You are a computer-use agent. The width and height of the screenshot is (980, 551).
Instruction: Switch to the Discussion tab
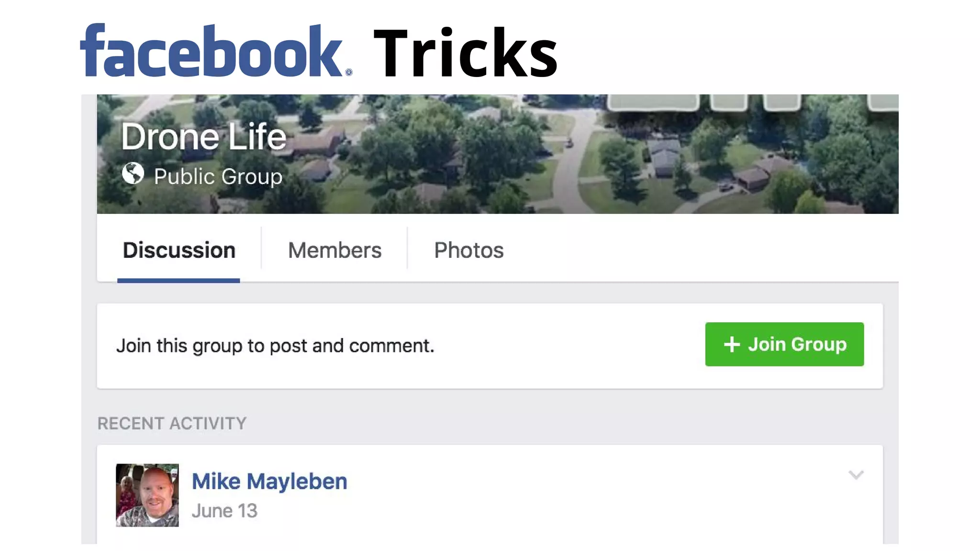(x=179, y=250)
